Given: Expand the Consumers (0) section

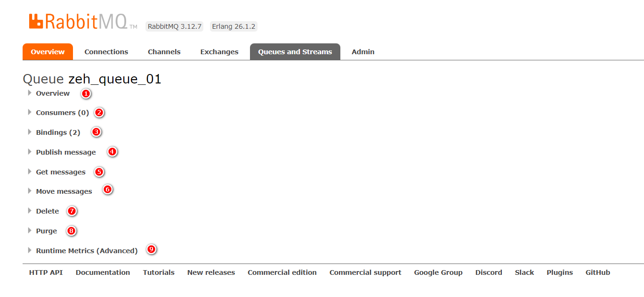Looking at the screenshot, I should coord(62,113).
